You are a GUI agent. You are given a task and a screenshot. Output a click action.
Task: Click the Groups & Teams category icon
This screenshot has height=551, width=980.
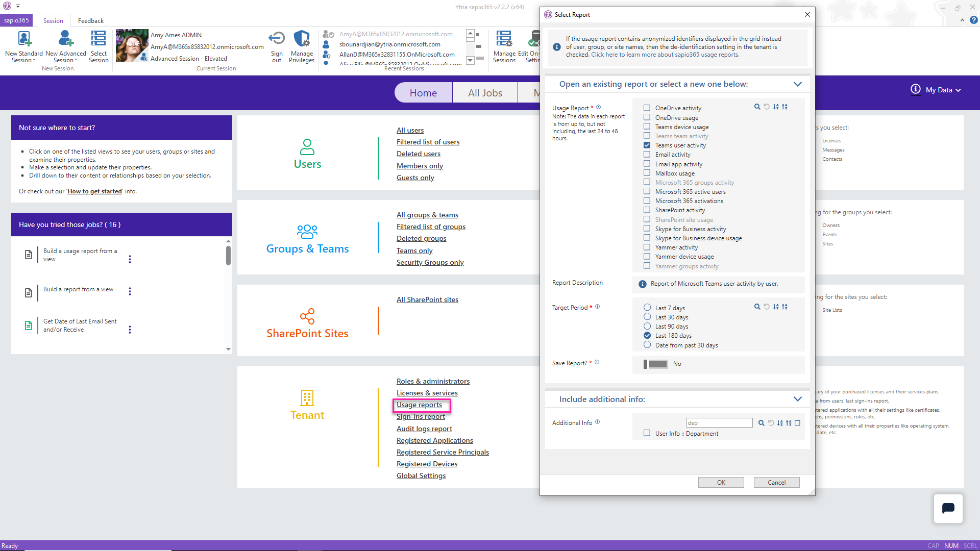coord(307,232)
